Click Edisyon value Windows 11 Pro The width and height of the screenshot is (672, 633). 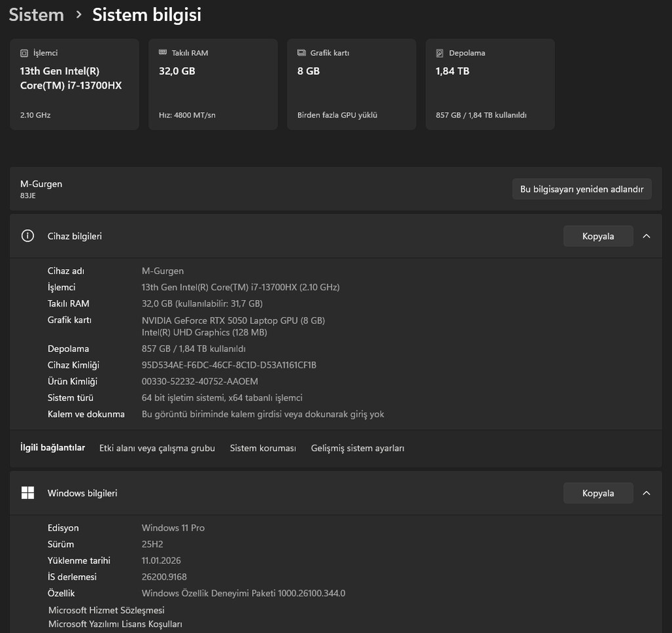(x=173, y=528)
